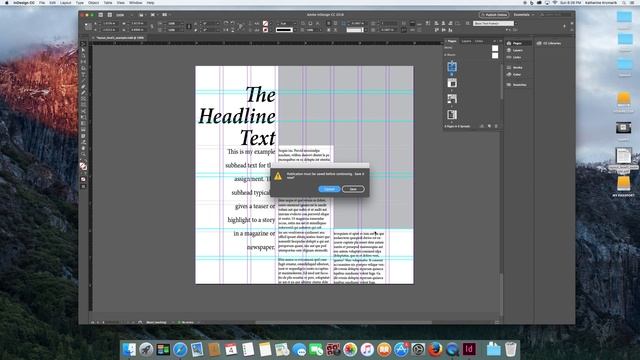
Task: Click the control panel stroke color swatch
Action: tap(265, 30)
